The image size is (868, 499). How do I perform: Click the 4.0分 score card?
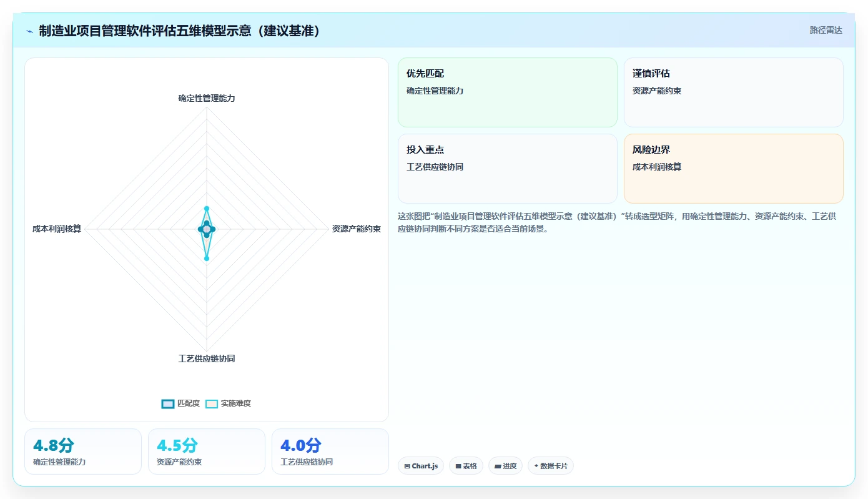pos(330,452)
